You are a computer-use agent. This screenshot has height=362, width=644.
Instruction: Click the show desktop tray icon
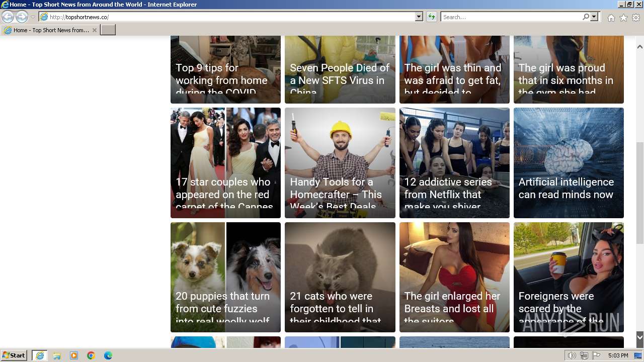(638, 355)
